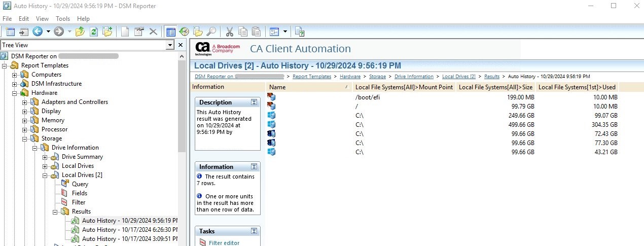644x246 pixels.
Task: Expand the DSM Infrastructure tree node
Action: (x=15, y=84)
